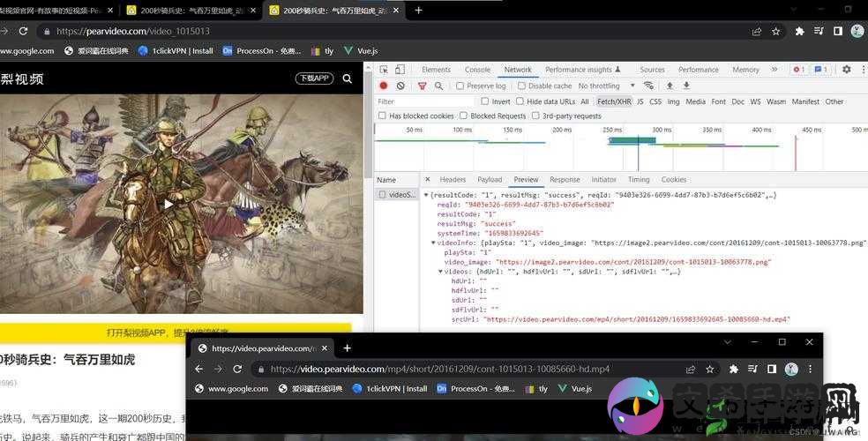Collapse the videos JSON node
The width and height of the screenshot is (868, 441).
441,271
